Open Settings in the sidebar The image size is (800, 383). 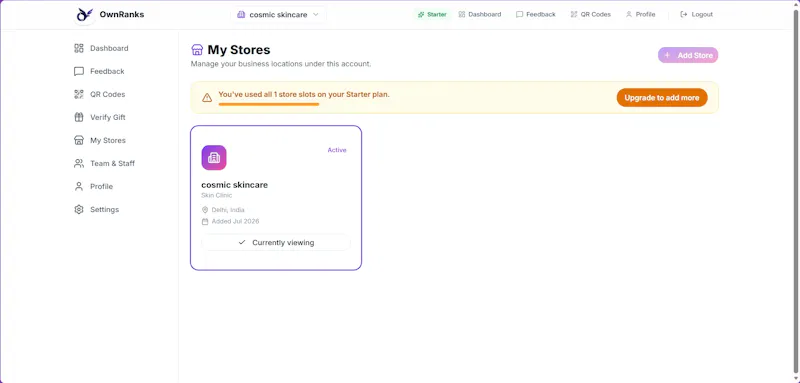96,210
